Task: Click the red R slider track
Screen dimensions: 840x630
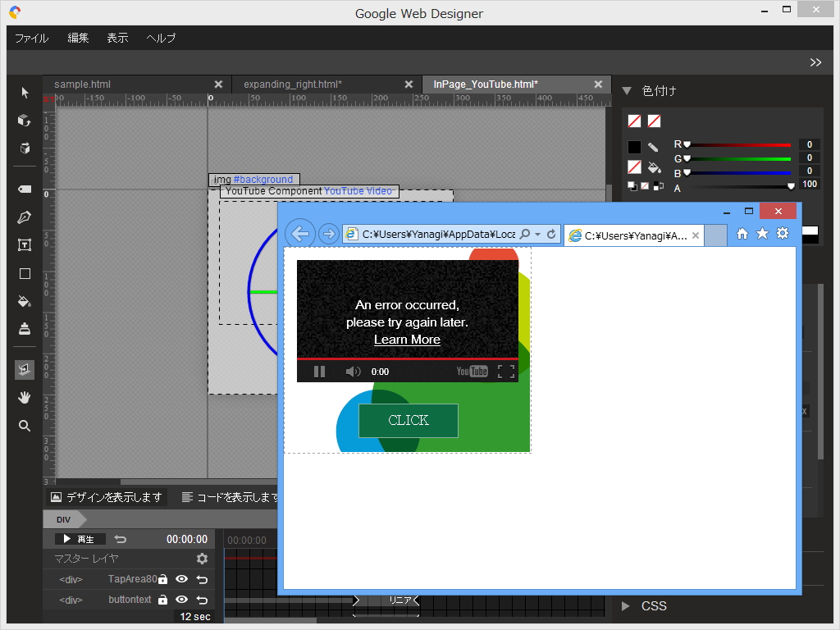Action: tap(739, 145)
